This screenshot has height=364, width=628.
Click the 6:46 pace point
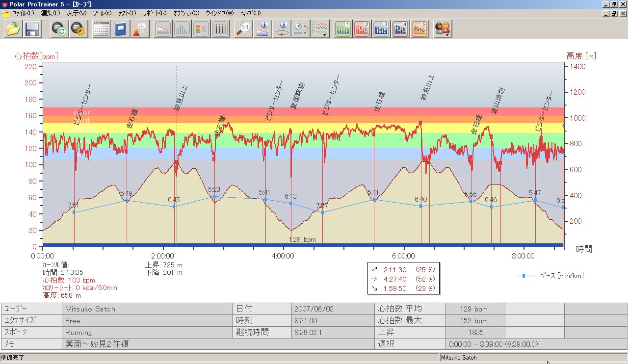pos(491,207)
